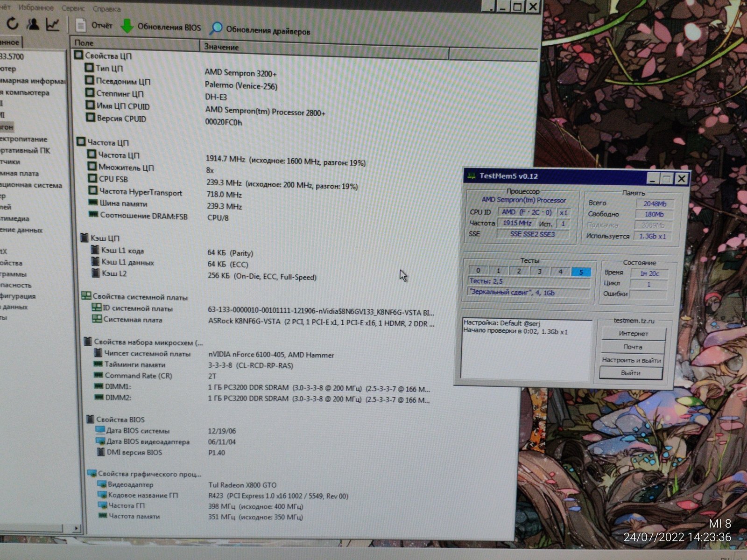Click the board icon beside Системная плата

point(97,319)
